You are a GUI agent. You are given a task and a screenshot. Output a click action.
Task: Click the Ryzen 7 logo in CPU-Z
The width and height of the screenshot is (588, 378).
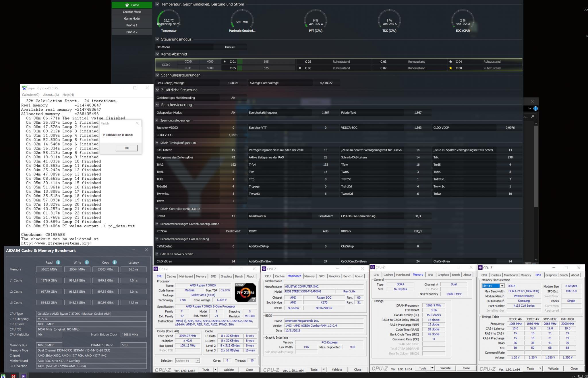(x=245, y=292)
